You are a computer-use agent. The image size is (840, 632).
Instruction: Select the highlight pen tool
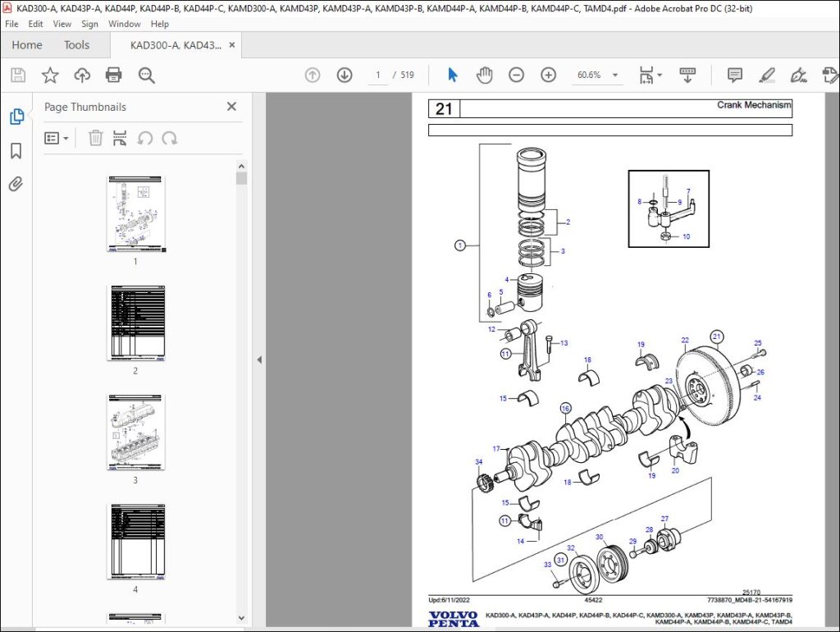pyautogui.click(x=767, y=75)
